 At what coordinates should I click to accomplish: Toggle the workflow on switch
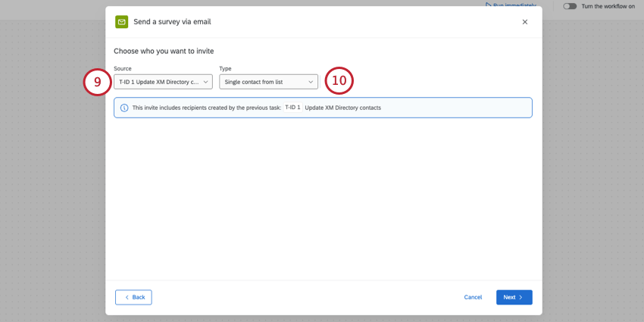(570, 6)
